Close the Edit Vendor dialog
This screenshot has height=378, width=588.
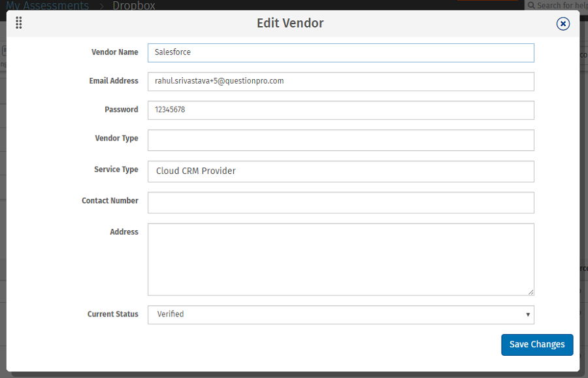563,24
